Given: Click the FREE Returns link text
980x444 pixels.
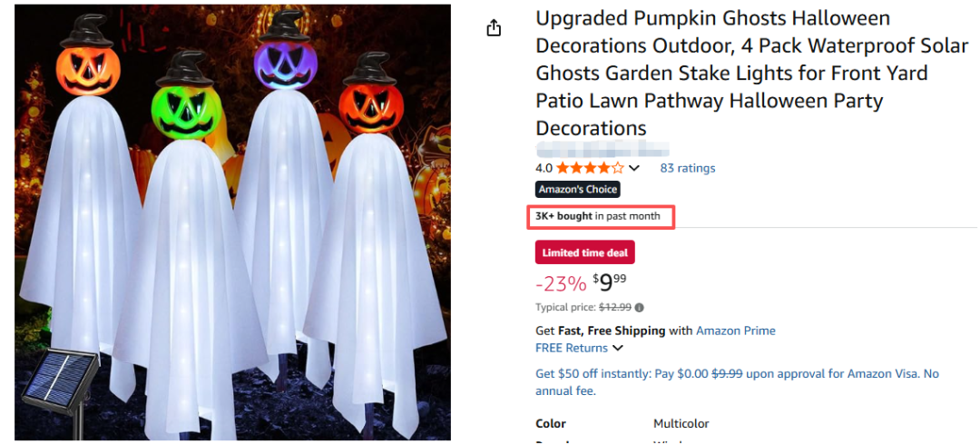Looking at the screenshot, I should click(x=572, y=348).
